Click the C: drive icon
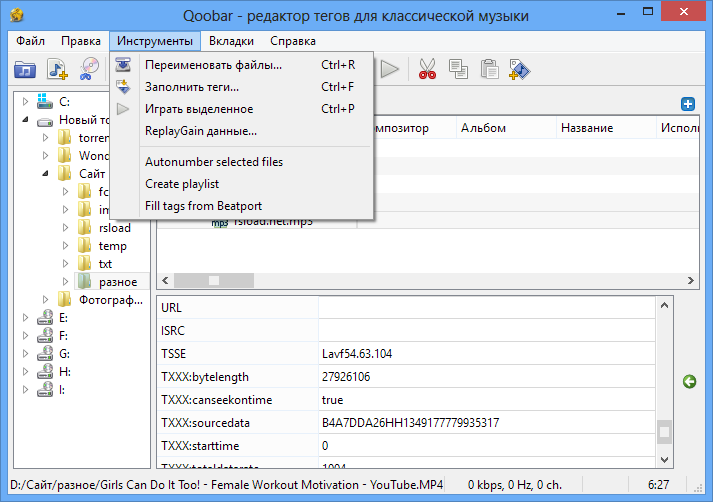The width and height of the screenshot is (713, 502). click(44, 101)
